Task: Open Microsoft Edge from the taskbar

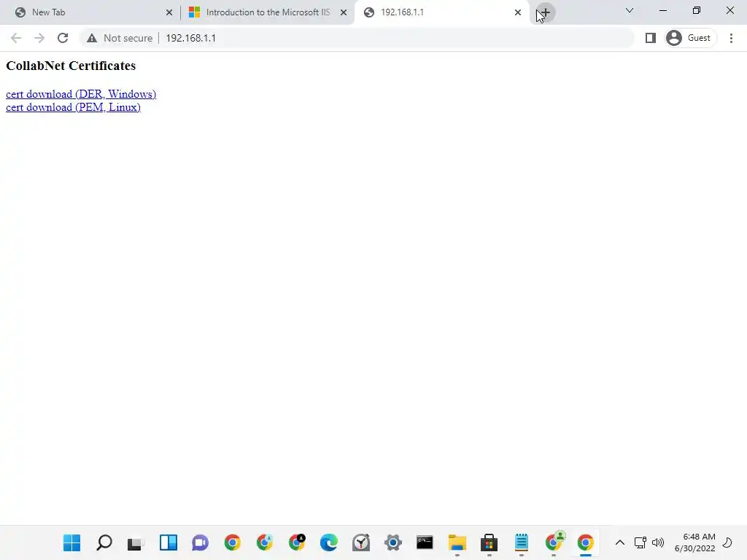Action: [329, 542]
